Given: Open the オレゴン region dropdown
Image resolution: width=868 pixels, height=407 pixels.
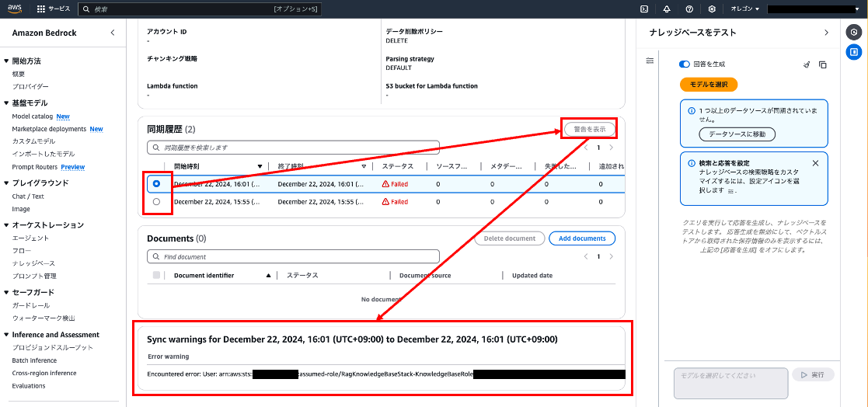Looking at the screenshot, I should click(x=745, y=9).
